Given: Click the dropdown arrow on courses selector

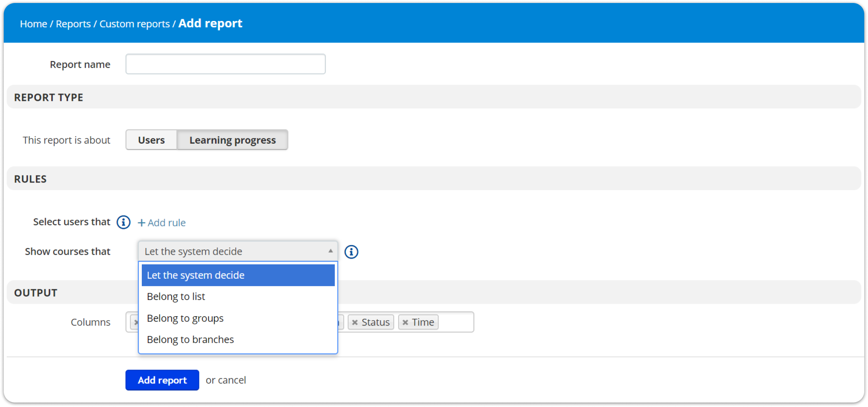Looking at the screenshot, I should click(330, 251).
